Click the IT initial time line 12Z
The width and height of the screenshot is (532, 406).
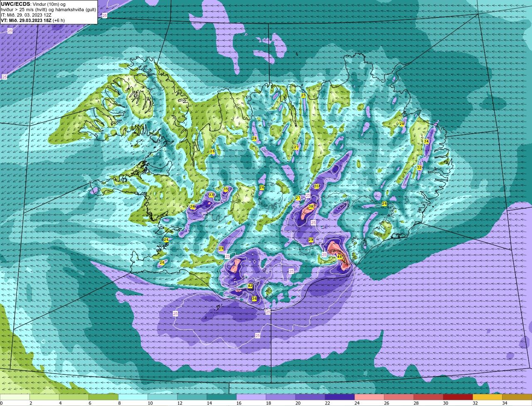point(26,15)
